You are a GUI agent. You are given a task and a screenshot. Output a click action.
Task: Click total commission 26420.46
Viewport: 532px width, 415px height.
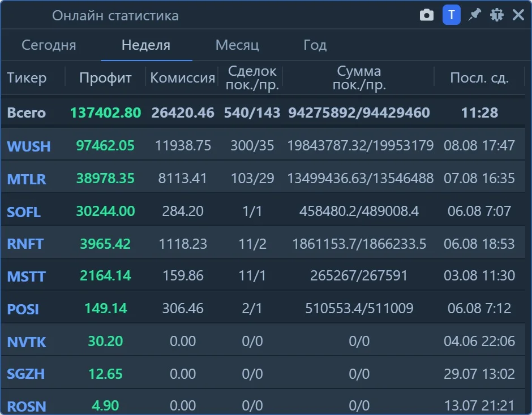[183, 113]
